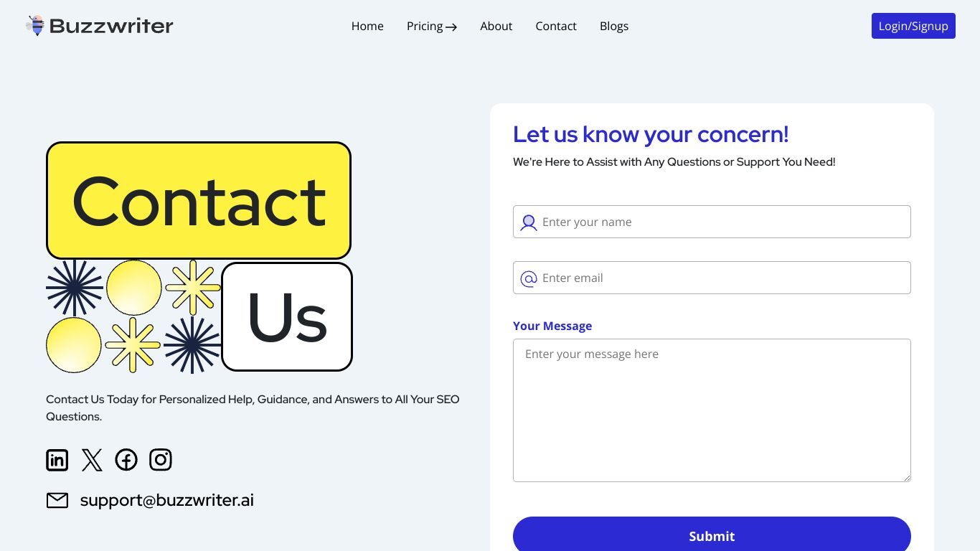Focus the Enter your name field

[x=712, y=222]
